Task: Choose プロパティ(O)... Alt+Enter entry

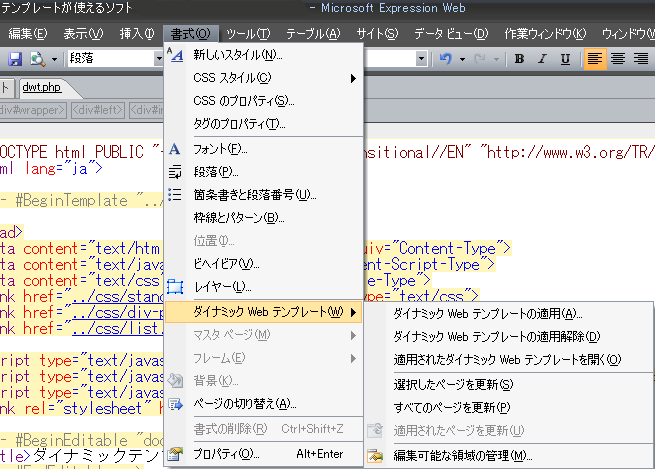Action: coord(264,454)
